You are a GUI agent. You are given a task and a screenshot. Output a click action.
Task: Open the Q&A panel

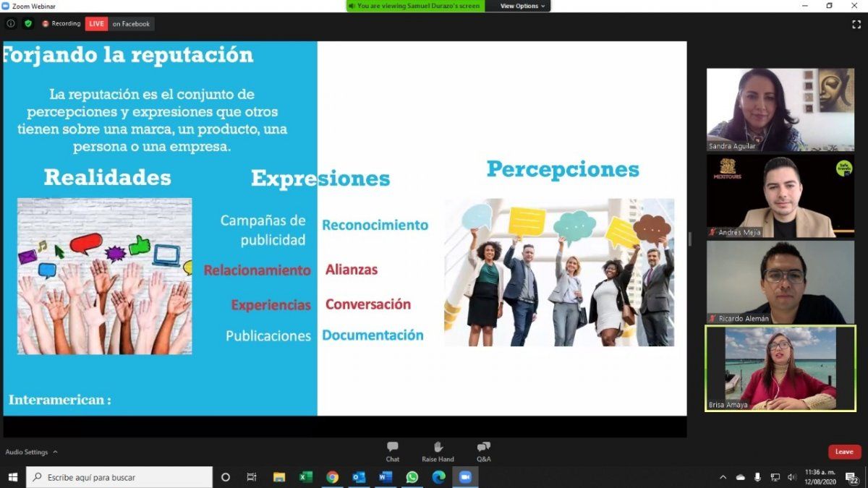483,451
